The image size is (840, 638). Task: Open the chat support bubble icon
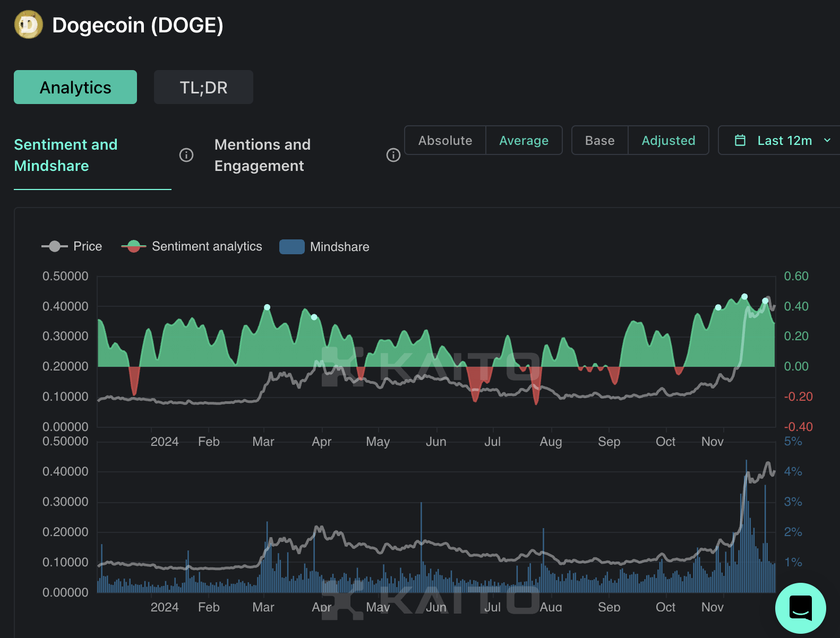[x=800, y=608]
